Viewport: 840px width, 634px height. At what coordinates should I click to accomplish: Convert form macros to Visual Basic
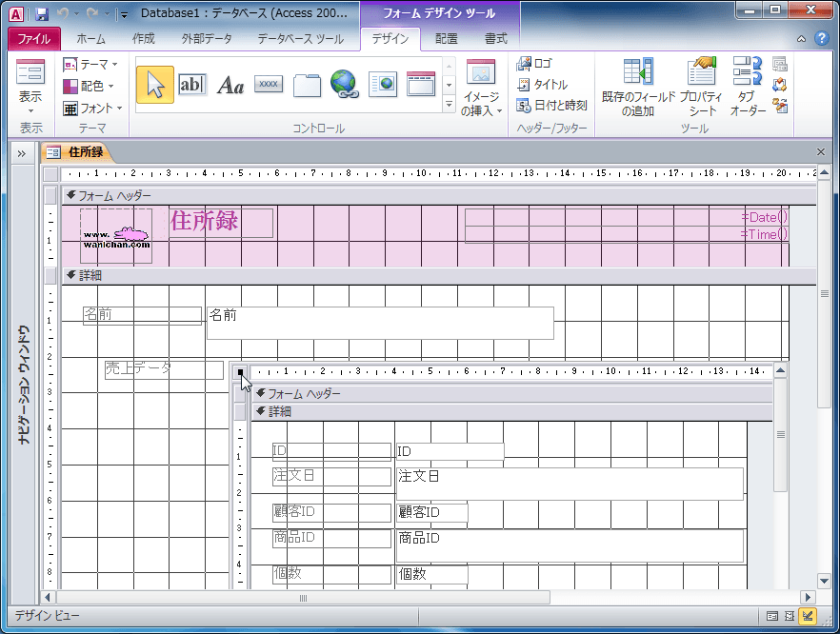[779, 106]
